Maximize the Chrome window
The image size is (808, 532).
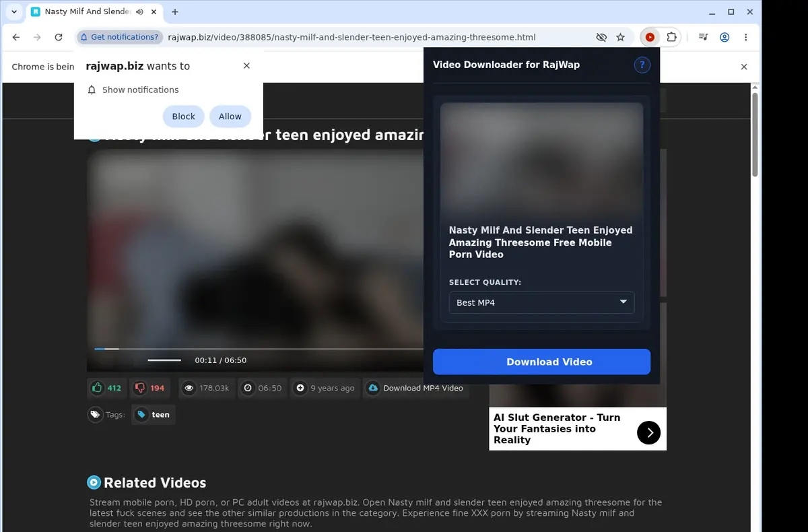click(x=731, y=11)
